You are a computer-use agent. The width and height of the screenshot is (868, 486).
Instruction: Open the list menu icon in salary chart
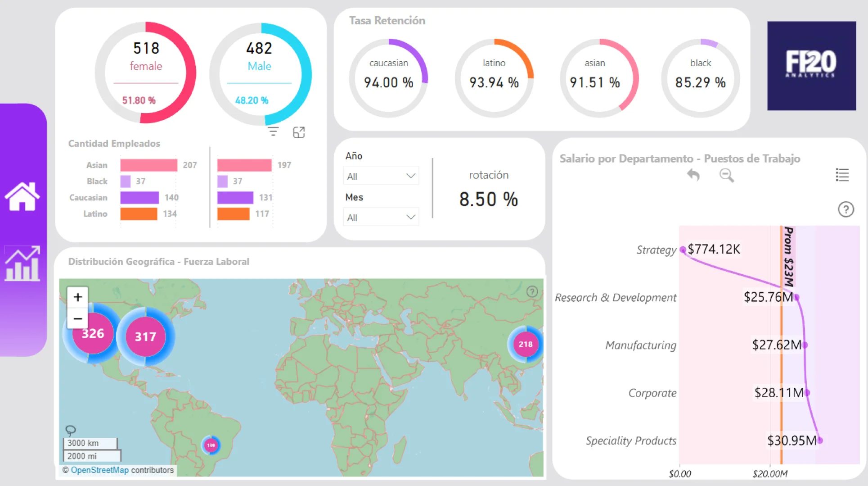(x=842, y=175)
